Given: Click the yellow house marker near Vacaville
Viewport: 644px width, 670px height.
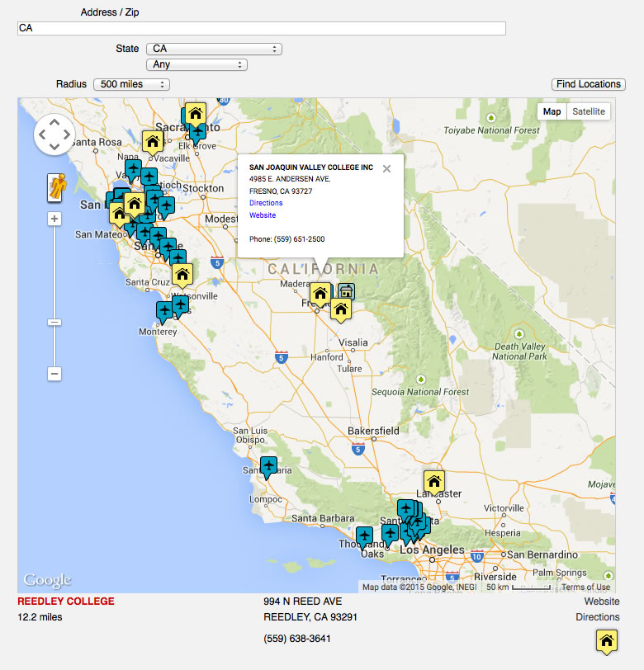Looking at the screenshot, I should [153, 142].
